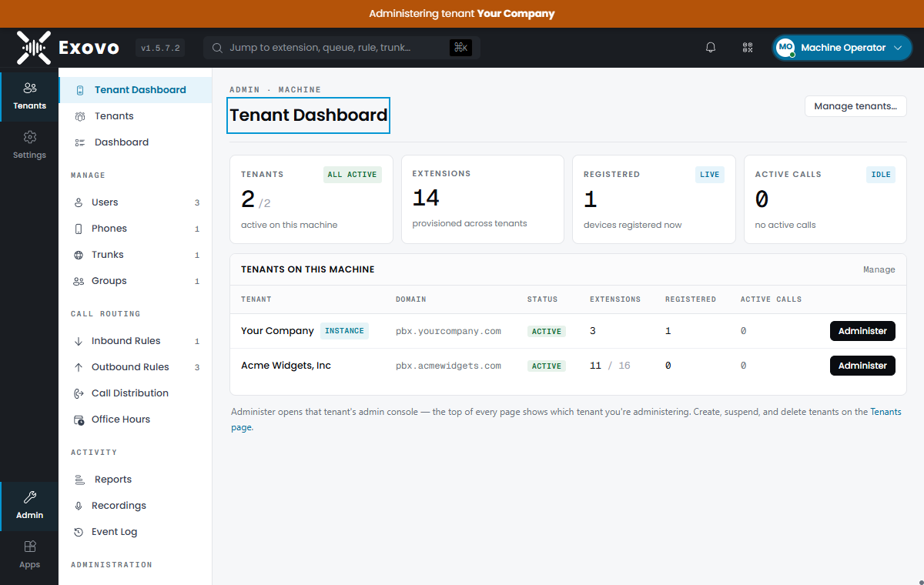Viewport: 924px width, 585px height.
Task: Click the 11 / 16 extensions value
Action: 610,366
